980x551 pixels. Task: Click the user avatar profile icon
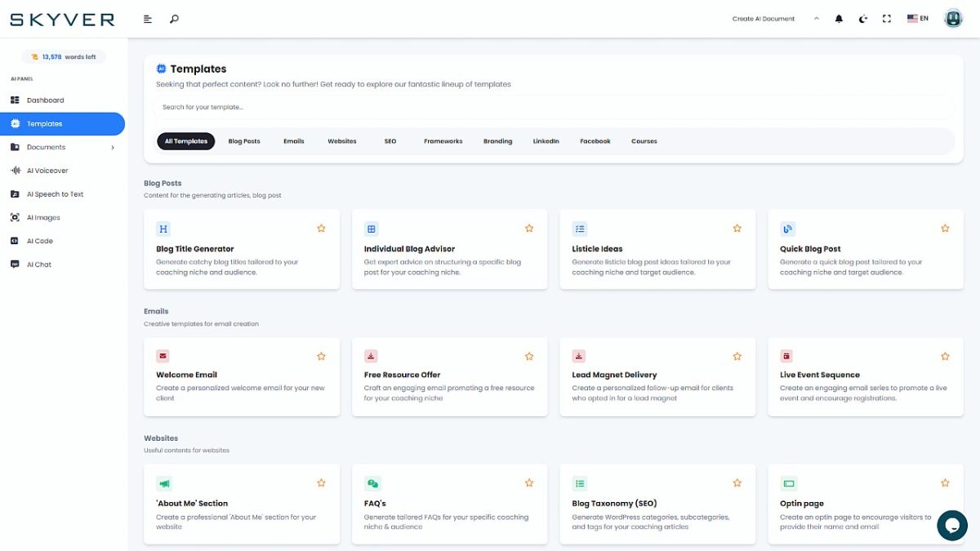coord(953,19)
